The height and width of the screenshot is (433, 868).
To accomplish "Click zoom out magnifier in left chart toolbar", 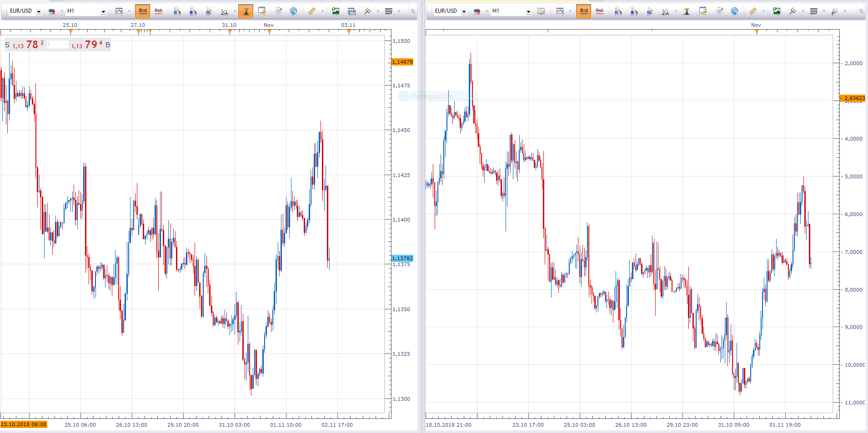I will point(193,11).
